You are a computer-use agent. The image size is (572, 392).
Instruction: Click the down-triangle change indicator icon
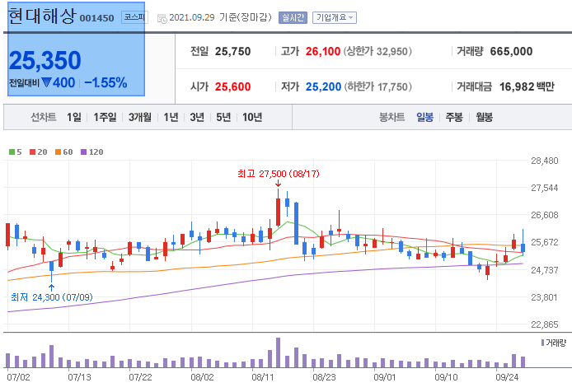click(x=46, y=82)
